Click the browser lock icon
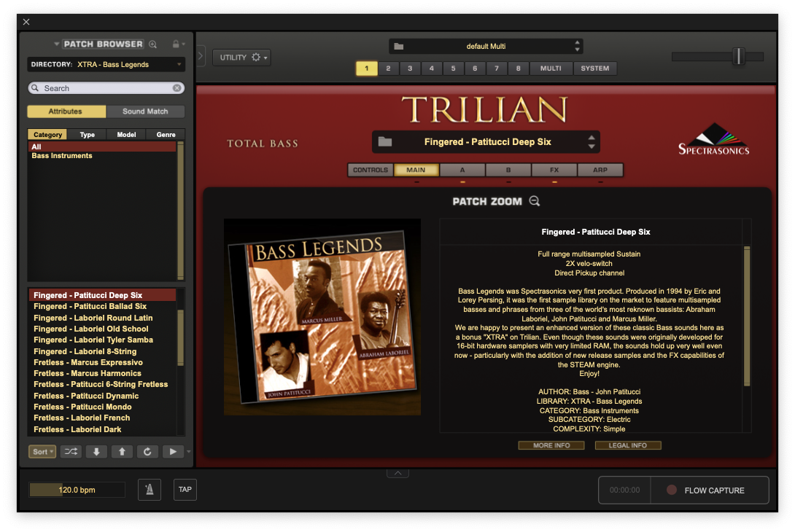 coord(176,44)
